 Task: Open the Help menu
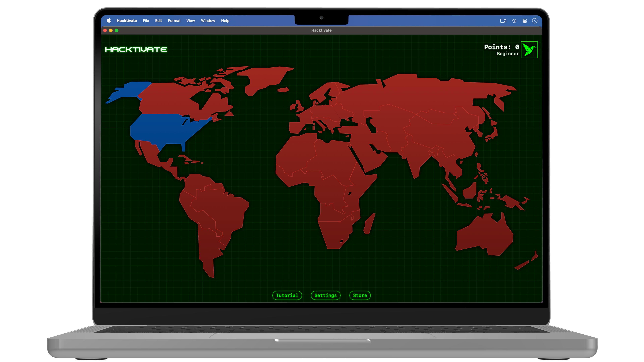point(225,21)
